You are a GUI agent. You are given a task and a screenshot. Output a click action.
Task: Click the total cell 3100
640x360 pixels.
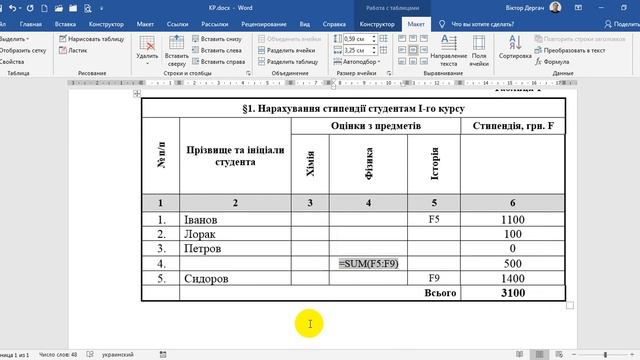513,293
